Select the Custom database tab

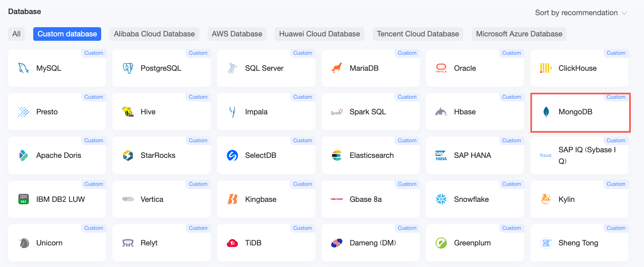click(67, 34)
